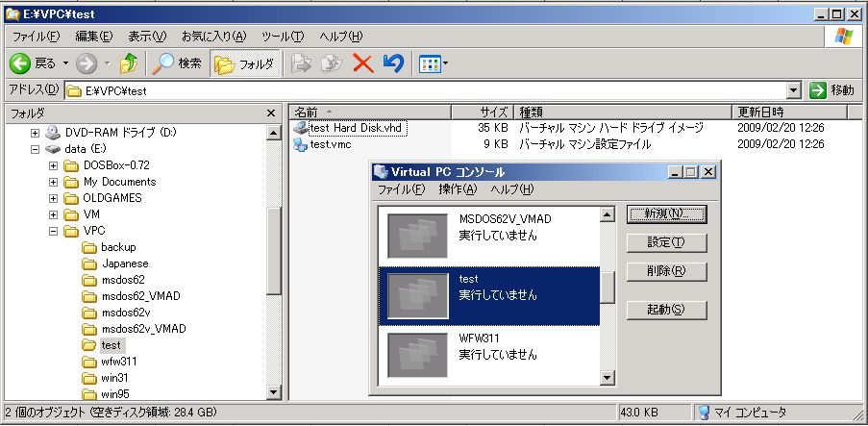Open 操作(A) menu in Virtual PC Console
The width and height of the screenshot is (868, 426).
tap(458, 189)
